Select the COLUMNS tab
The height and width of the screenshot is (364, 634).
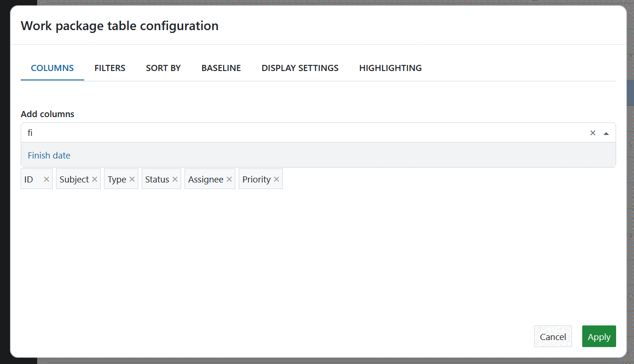click(52, 68)
